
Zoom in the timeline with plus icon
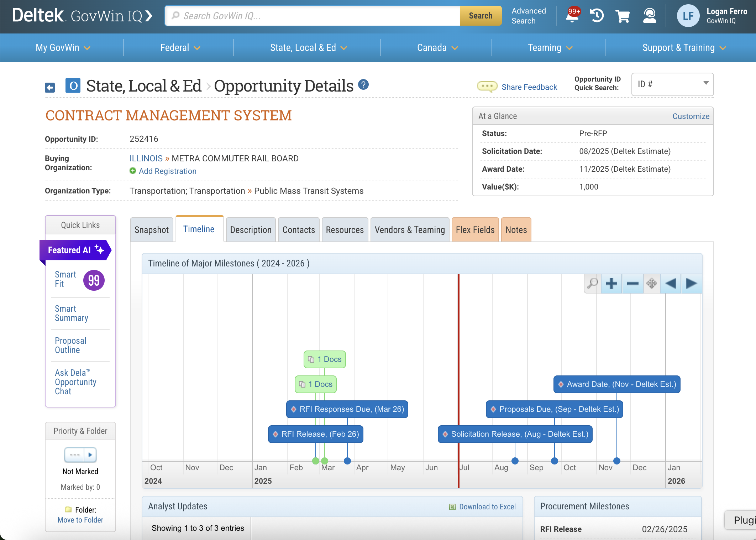point(611,284)
